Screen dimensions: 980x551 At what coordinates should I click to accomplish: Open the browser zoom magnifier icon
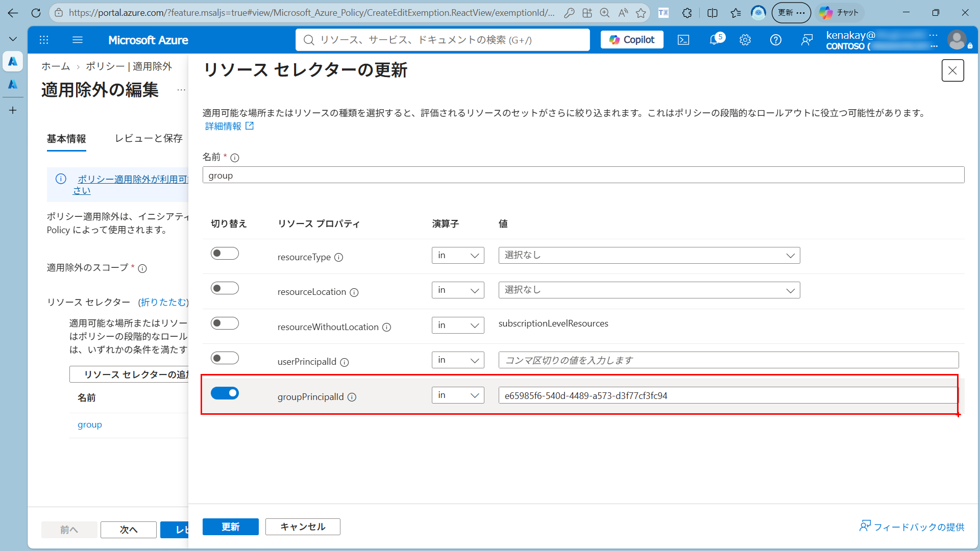coord(605,13)
